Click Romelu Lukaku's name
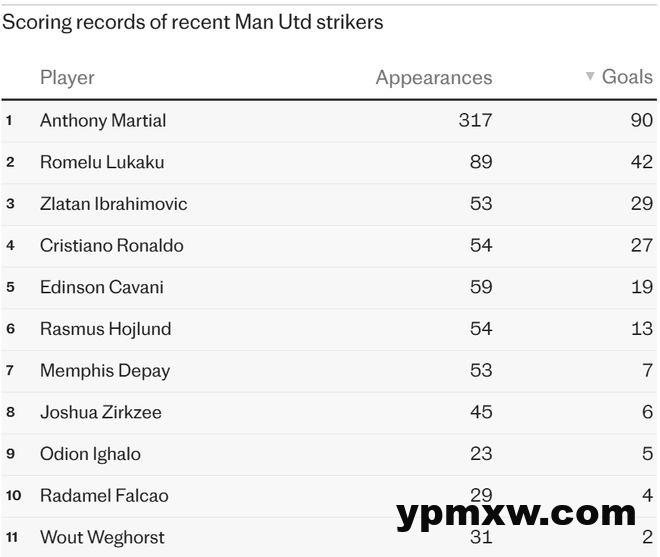This screenshot has height=557, width=660. tap(102, 162)
